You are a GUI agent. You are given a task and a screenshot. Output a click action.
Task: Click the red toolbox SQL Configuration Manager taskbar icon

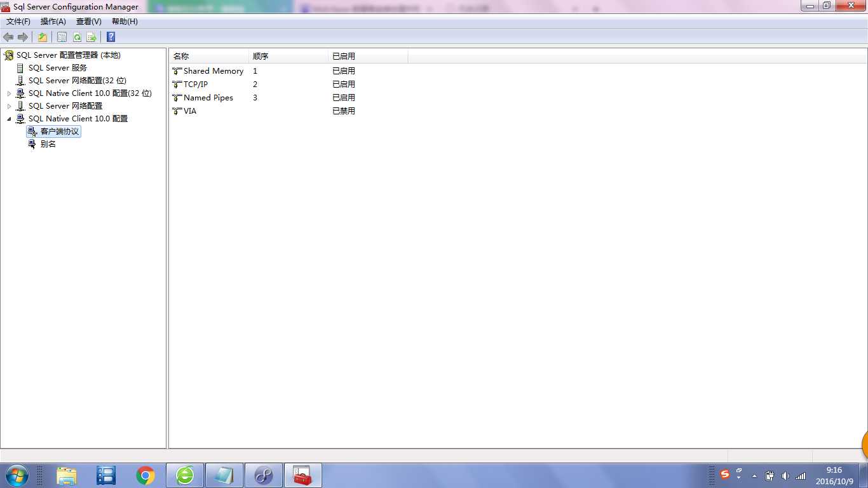[303, 475]
